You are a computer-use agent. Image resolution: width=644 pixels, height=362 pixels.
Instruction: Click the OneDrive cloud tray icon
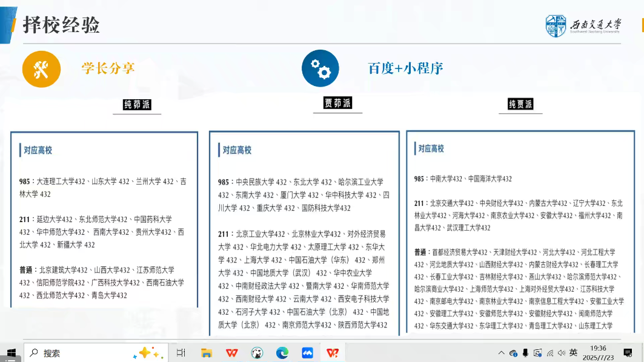coord(513,353)
